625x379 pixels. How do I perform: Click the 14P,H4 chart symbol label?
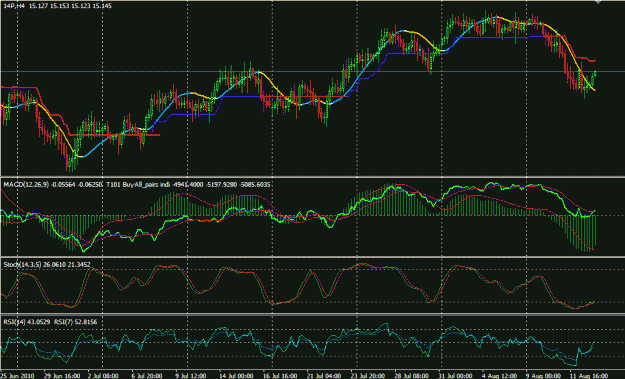click(x=14, y=6)
